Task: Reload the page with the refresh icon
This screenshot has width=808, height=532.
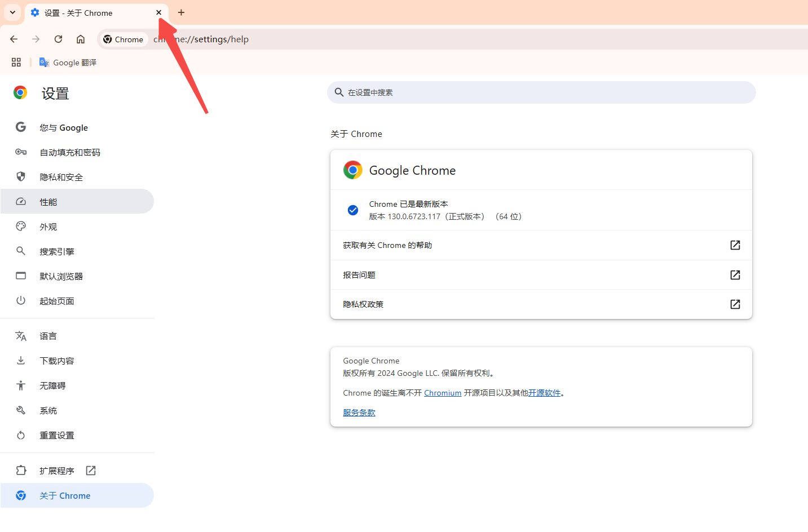Action: tap(58, 39)
